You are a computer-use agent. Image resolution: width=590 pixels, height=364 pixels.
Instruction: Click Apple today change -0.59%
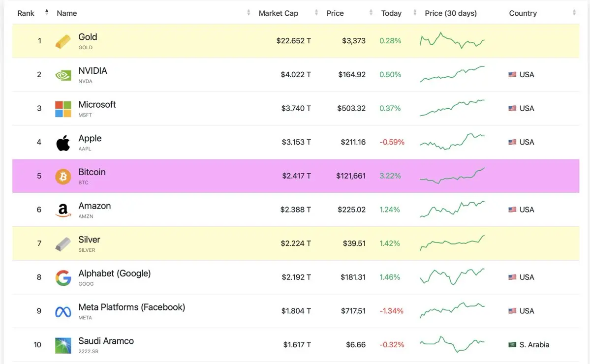pyautogui.click(x=392, y=142)
